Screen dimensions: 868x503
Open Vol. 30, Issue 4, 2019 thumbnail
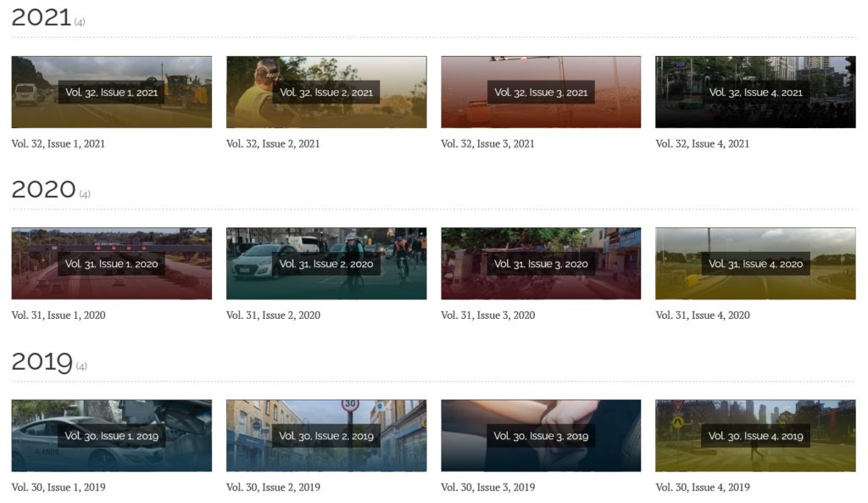(x=755, y=436)
